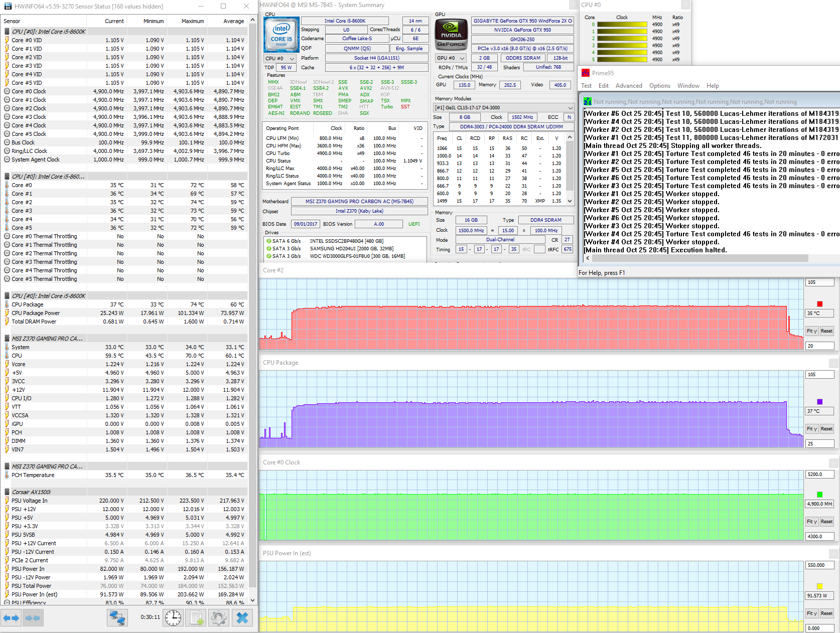Click Reset on the Core #2 graph
The image size is (840, 633).
click(x=826, y=331)
